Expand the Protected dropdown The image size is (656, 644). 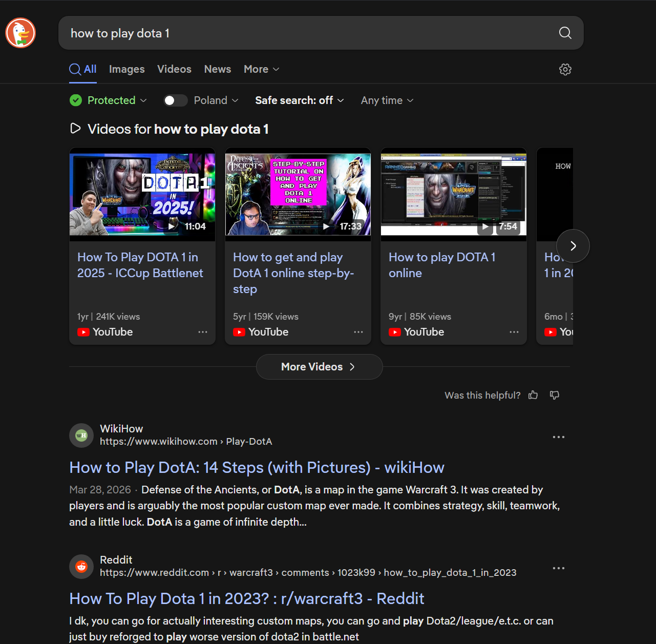[x=117, y=100]
